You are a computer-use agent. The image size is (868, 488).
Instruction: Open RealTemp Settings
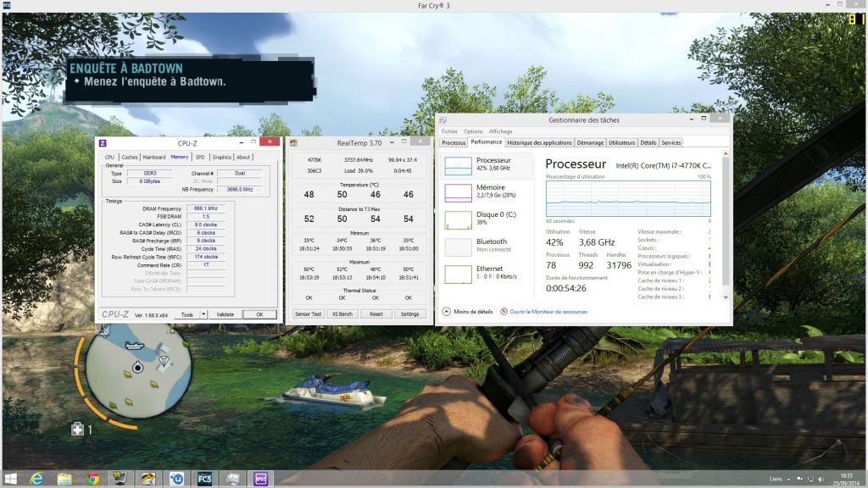tap(409, 313)
